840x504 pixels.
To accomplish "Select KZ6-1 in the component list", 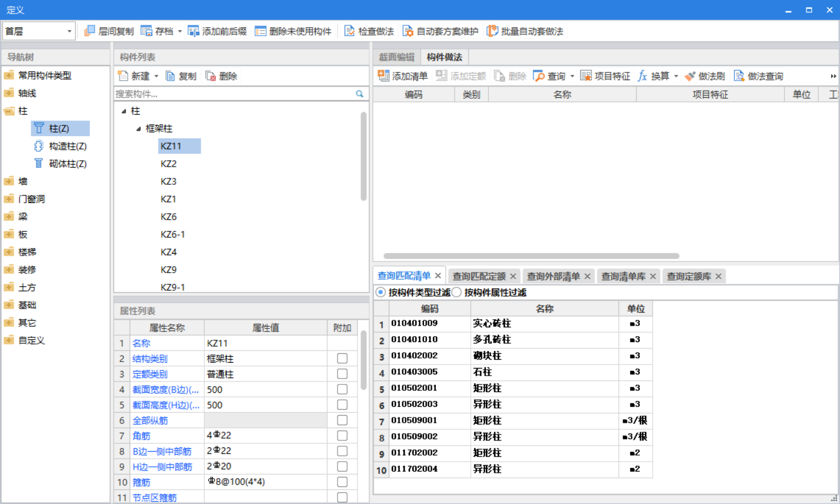I will 173,234.
